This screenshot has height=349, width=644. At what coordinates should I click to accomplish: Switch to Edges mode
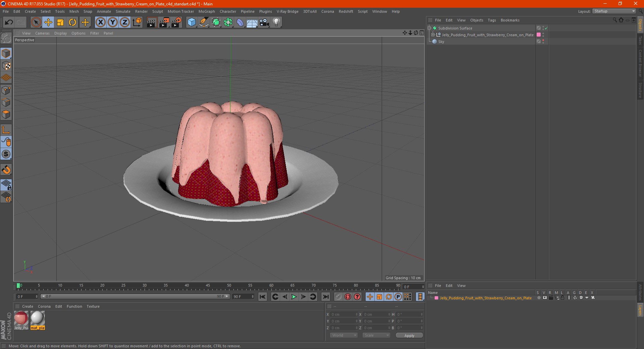6,102
